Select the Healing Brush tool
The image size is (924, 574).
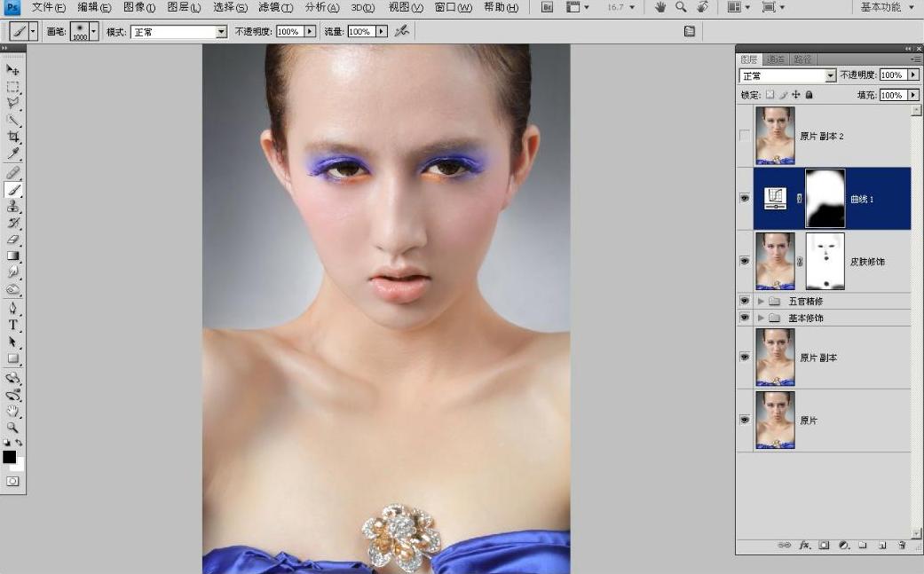tap(12, 172)
